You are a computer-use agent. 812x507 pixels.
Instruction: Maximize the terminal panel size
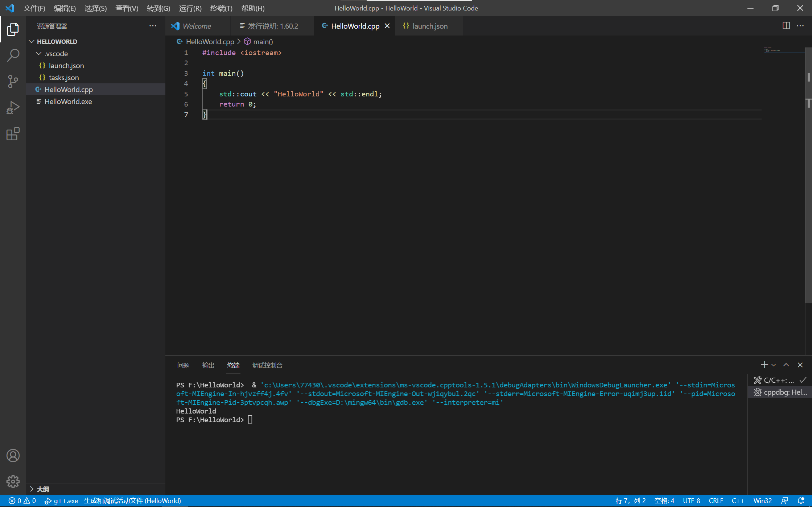tap(786, 365)
